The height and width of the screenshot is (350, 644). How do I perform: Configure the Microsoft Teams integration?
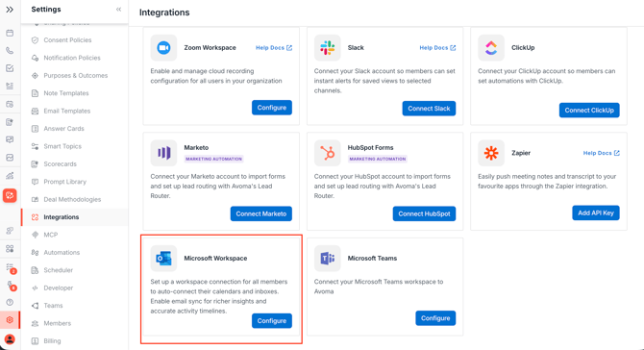(435, 318)
